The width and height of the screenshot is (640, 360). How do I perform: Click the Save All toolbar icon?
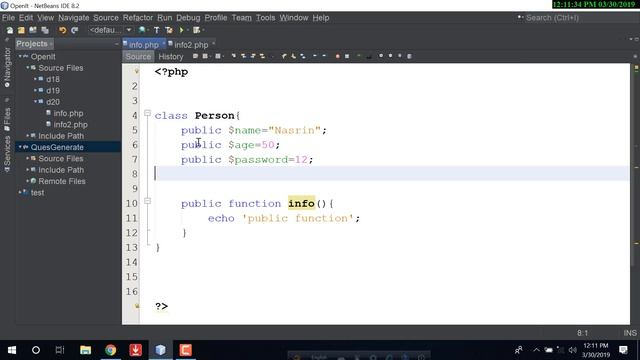point(45,30)
